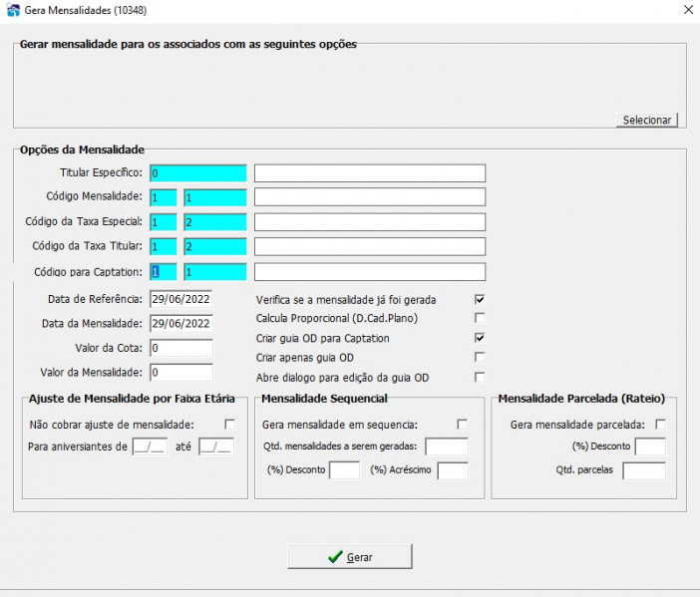Screen dimensions: 700x597
Task: Click second Código para Captation field
Action: coord(215,272)
